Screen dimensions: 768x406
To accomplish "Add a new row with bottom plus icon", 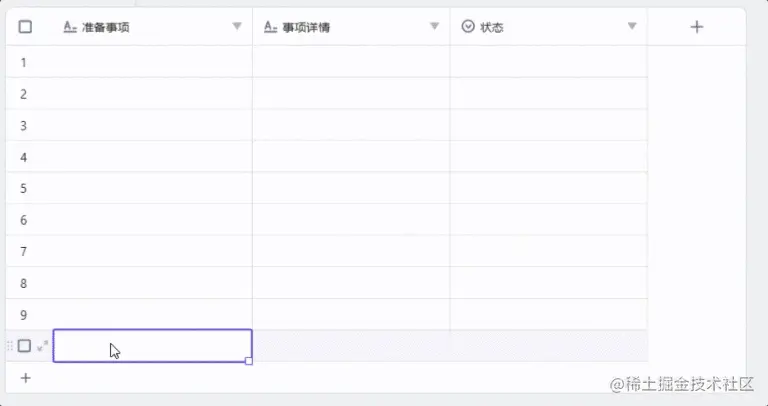I will pyautogui.click(x=25, y=378).
